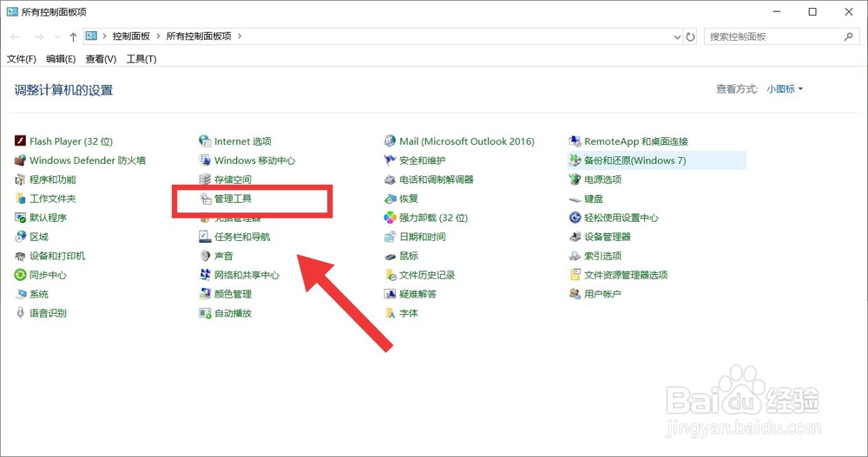
Task: Open the Windows 移动中心 icon
Action: coord(206,160)
